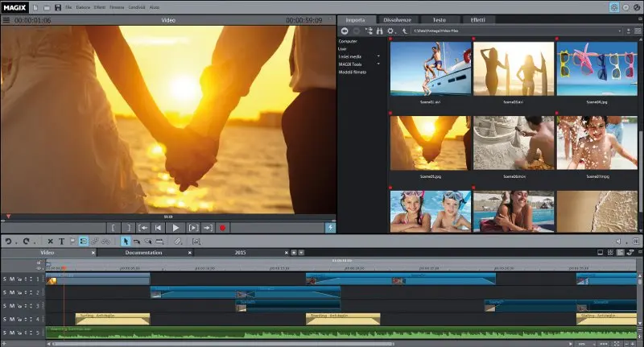Screen dimensions: 644x347
Task: Go up one folder level
Action: coord(404,31)
